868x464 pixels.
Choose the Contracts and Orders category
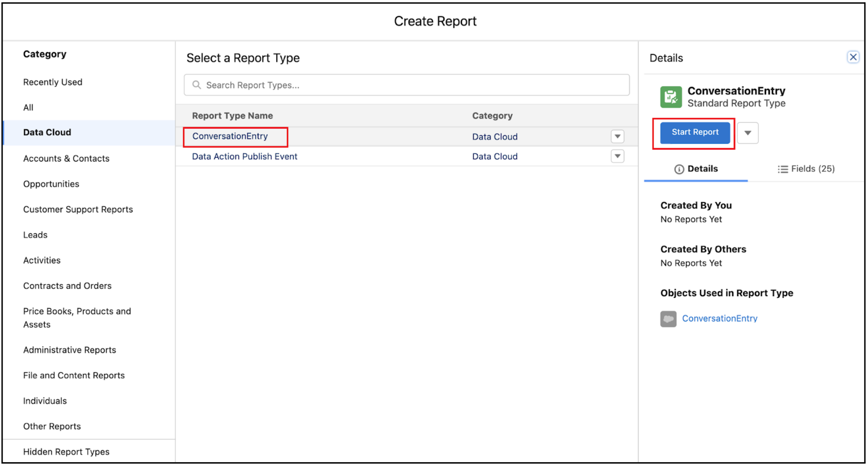click(x=67, y=286)
